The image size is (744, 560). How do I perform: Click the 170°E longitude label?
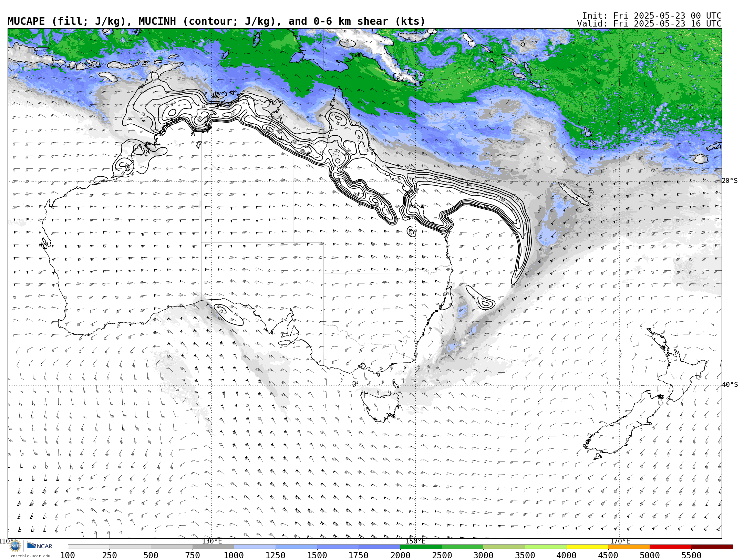pyautogui.click(x=620, y=541)
